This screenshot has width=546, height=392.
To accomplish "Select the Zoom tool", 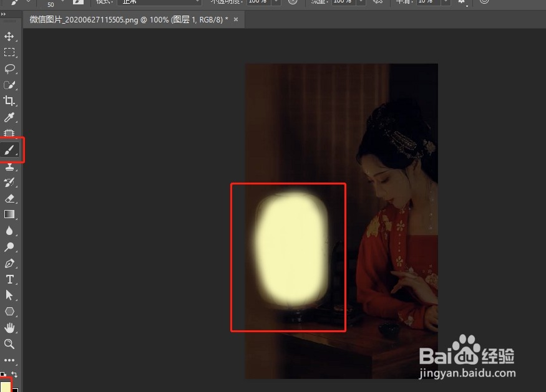I will (9, 344).
